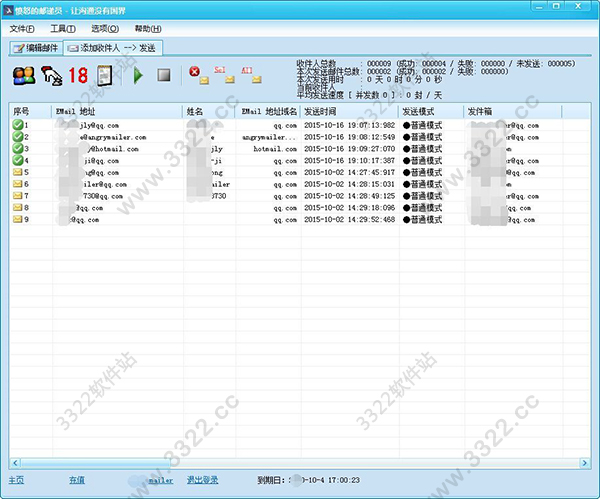Click green check status of row 3
This screenshot has height=499, width=600.
tap(18, 148)
